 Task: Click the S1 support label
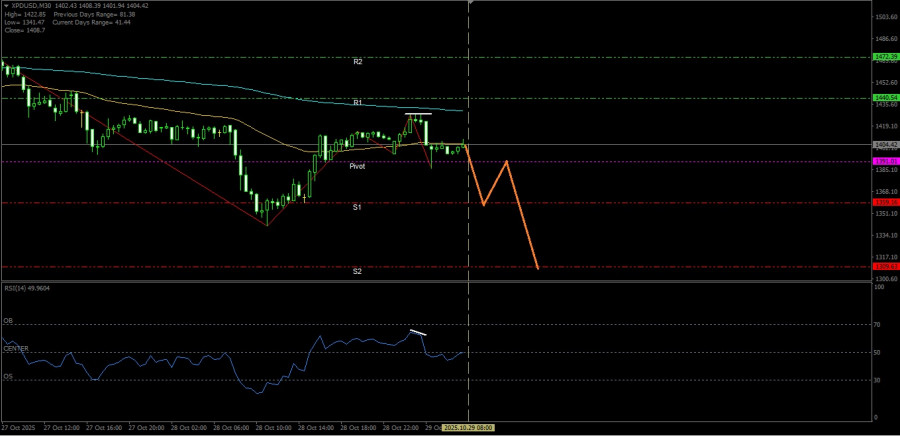[x=357, y=207]
